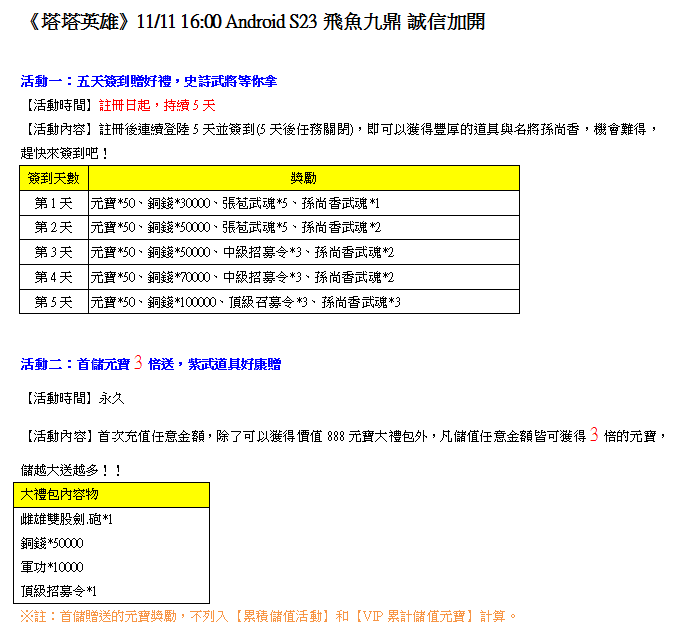Viewport: 690px width, 637px height.
Task: Select the 頂級招募令*1 gift item
Action: (x=59, y=591)
